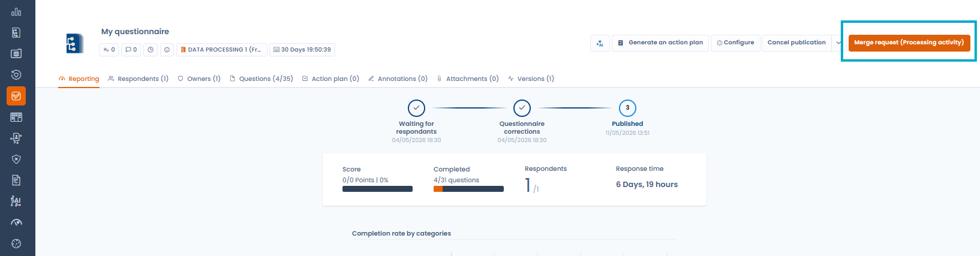
Task: Click the comments badge showing 0
Action: point(131,50)
